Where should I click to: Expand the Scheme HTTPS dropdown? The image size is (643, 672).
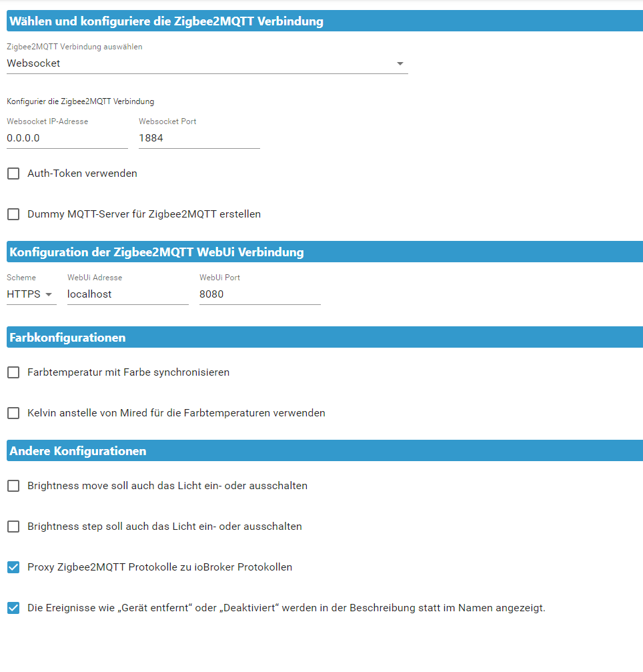[31, 294]
